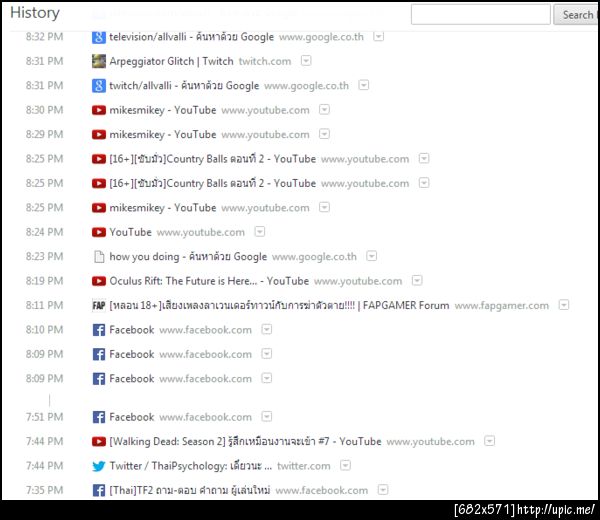Screen dimensions: 600x520
Task: Open Oculus Rift: The Future is Here link
Action: [x=209, y=281]
